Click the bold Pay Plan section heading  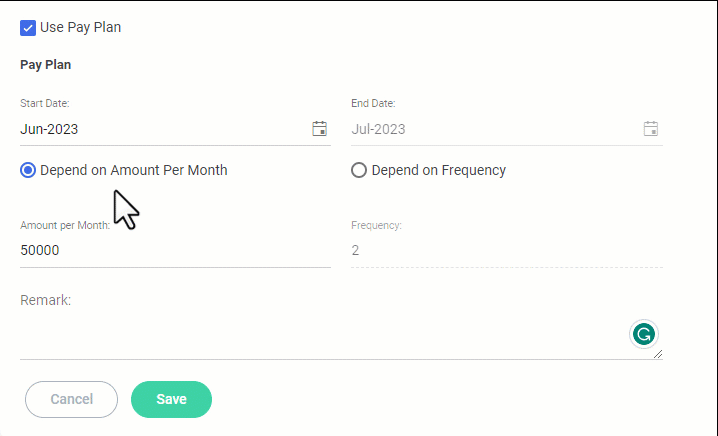pos(46,65)
